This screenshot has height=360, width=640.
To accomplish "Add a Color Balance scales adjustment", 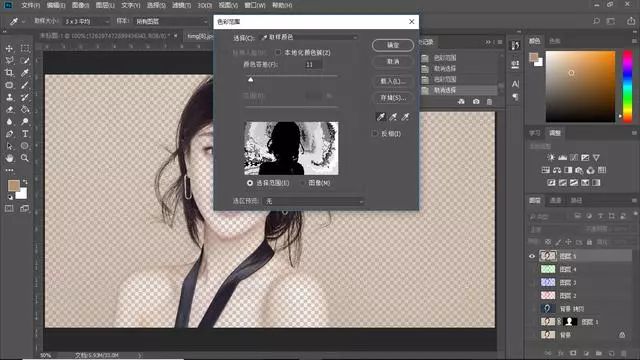I will 557,170.
